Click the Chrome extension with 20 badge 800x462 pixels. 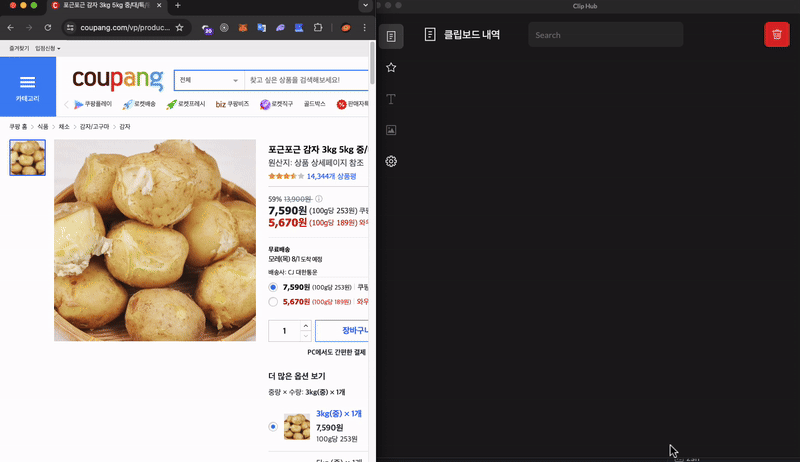coord(206,29)
